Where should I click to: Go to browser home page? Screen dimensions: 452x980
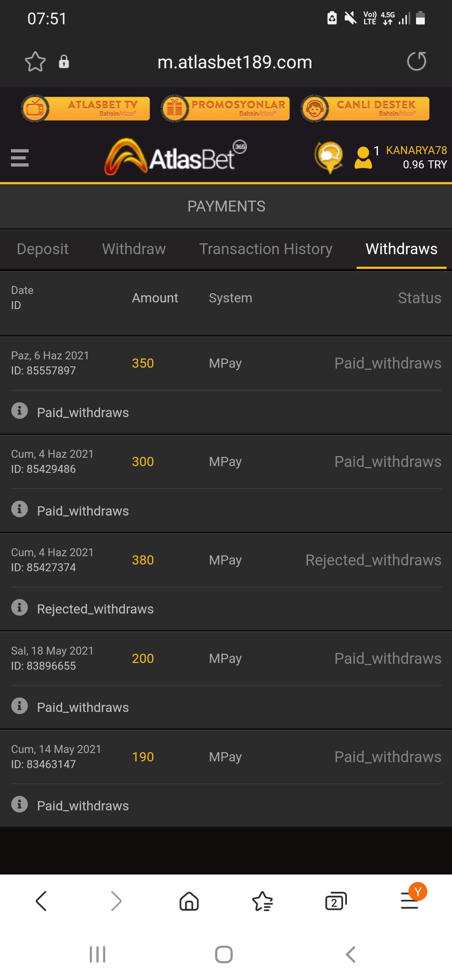click(189, 901)
